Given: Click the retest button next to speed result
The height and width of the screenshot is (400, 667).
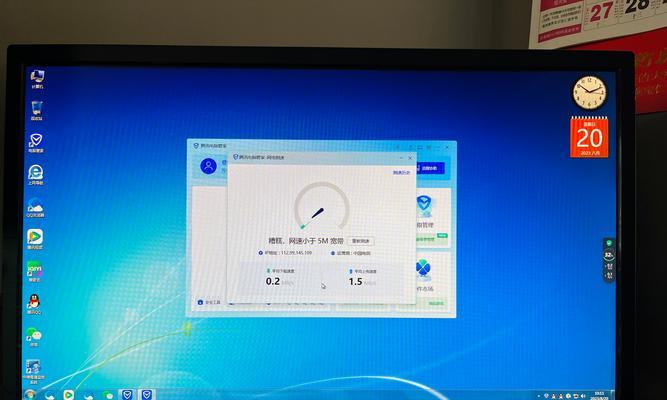Looking at the screenshot, I should point(361,241).
